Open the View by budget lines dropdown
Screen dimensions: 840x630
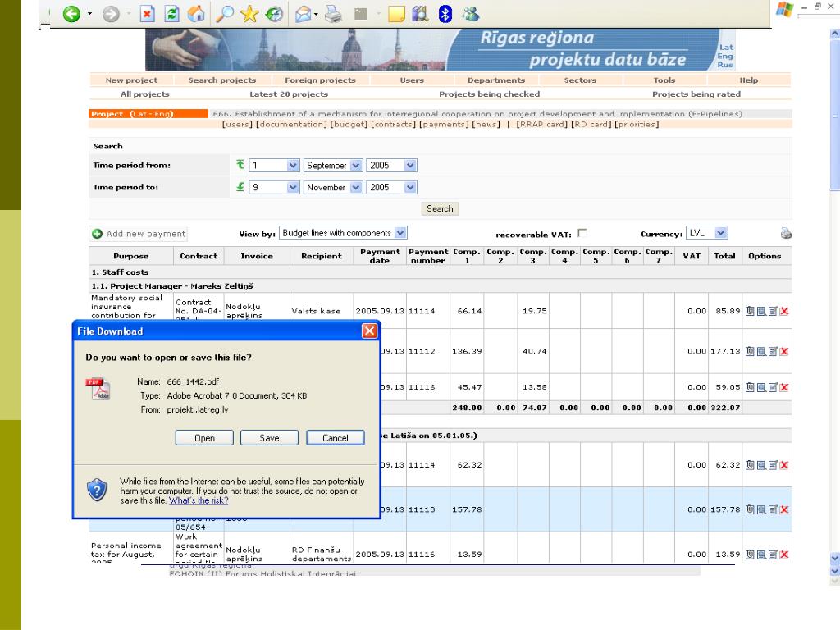click(343, 233)
